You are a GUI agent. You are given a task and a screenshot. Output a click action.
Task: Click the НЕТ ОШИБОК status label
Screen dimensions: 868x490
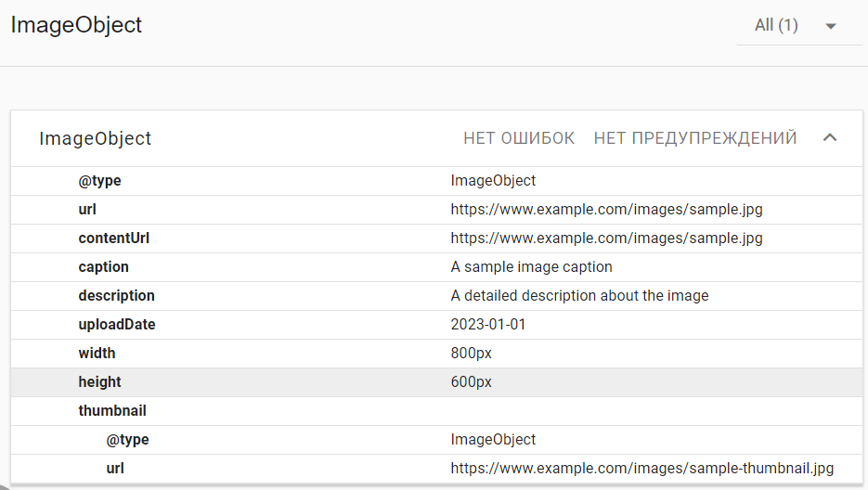519,138
